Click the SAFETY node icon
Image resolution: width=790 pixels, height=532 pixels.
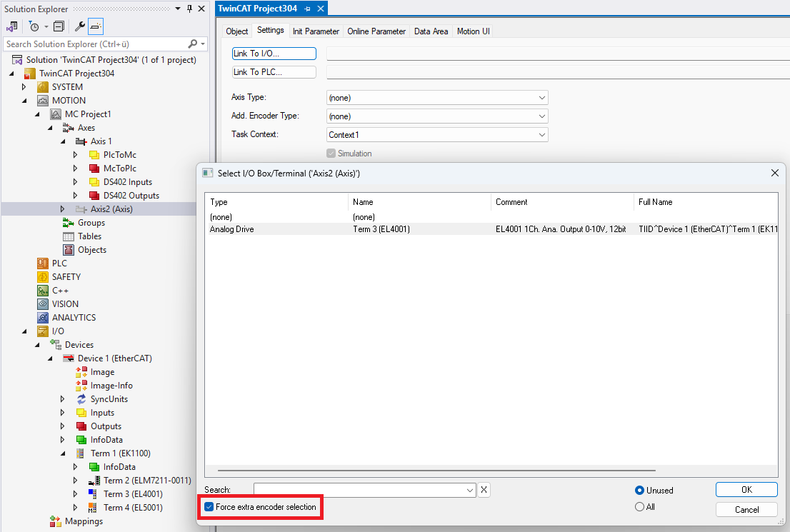43,277
